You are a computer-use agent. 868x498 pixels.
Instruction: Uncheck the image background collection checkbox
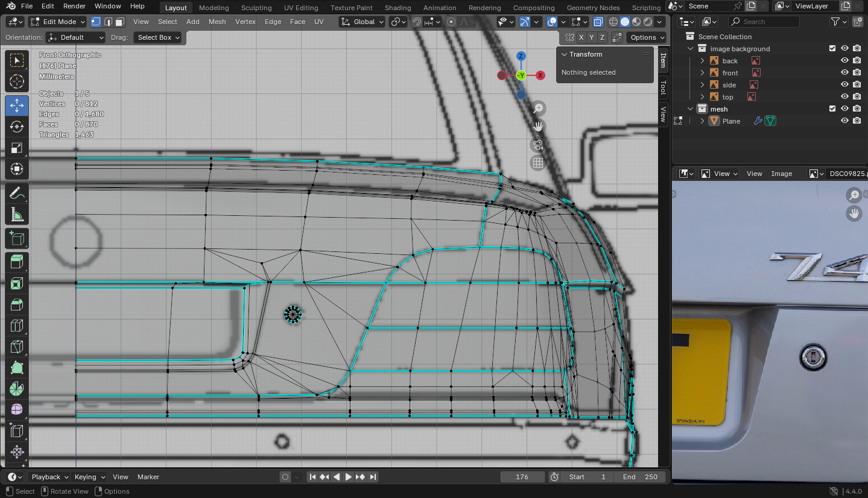[832, 49]
